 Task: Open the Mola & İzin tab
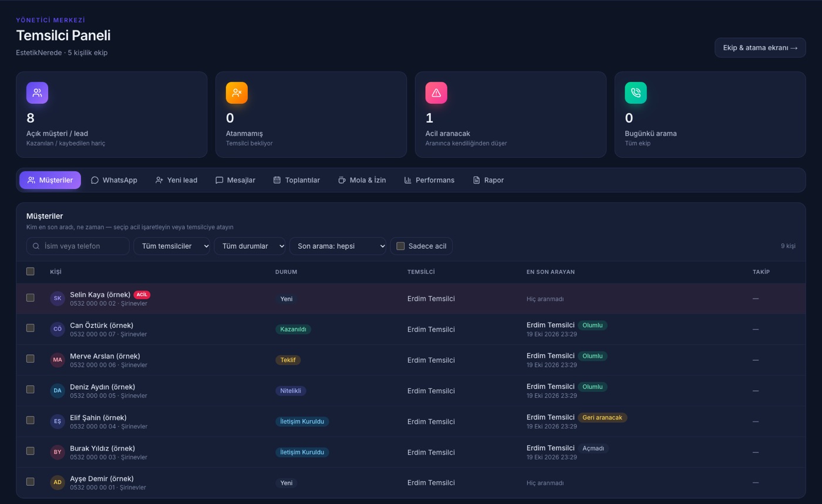(362, 180)
